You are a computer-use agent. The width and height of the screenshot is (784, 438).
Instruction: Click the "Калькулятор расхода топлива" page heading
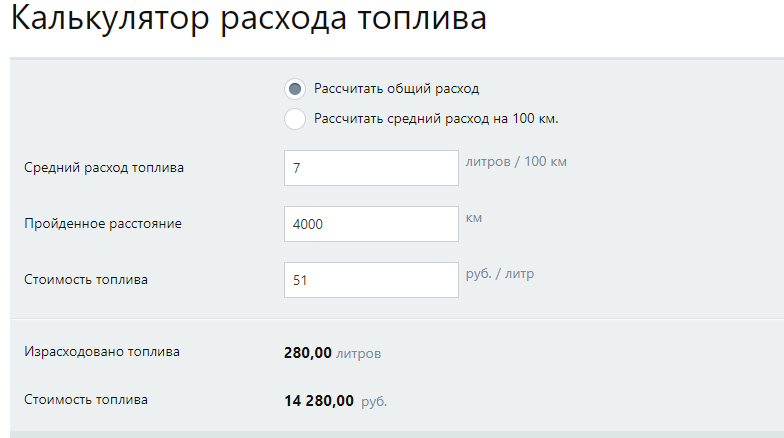pos(249,22)
